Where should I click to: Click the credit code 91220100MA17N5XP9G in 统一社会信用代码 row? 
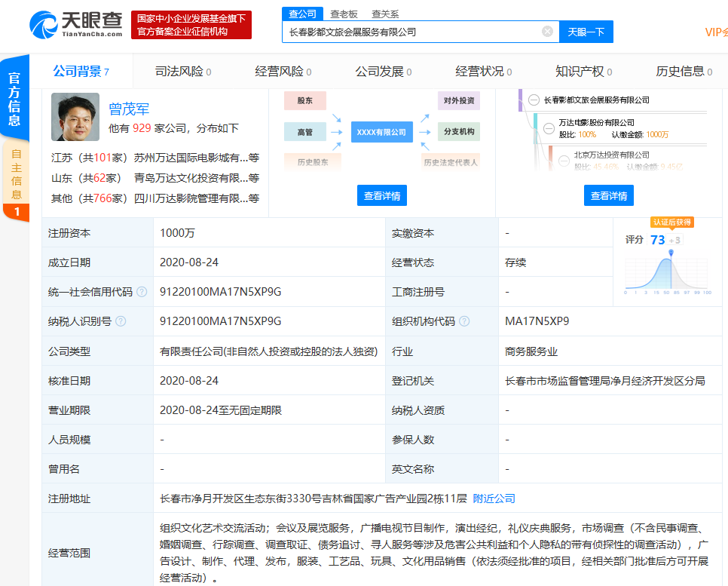tap(221, 292)
